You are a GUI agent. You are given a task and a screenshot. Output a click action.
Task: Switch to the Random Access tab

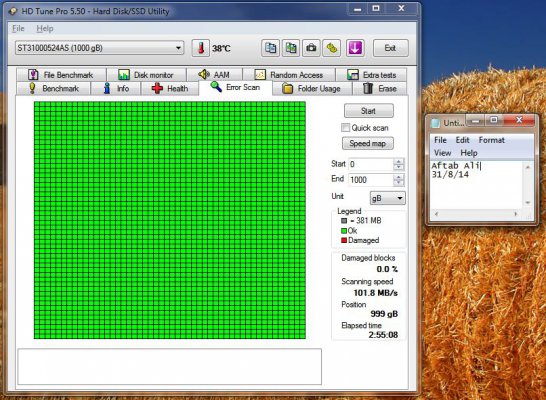coord(289,75)
